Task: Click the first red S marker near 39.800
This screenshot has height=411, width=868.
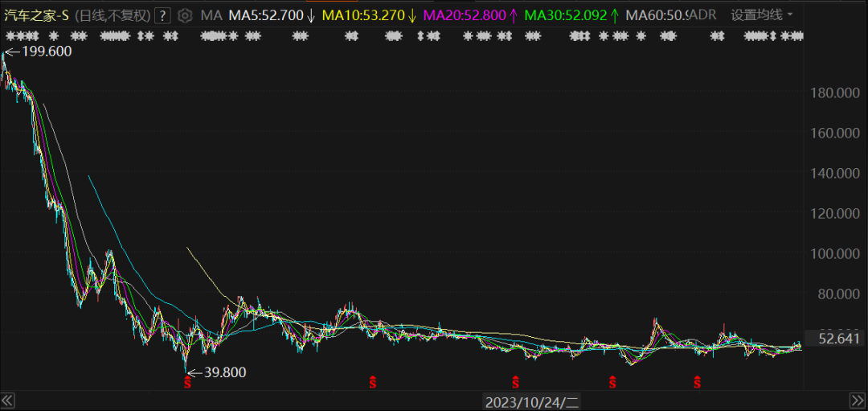Action: pos(187,381)
